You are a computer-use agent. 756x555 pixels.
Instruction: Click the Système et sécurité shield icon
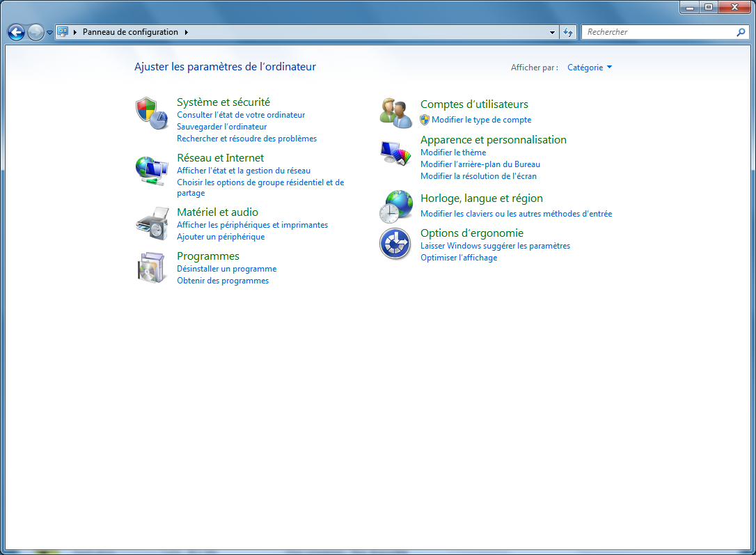coord(152,114)
